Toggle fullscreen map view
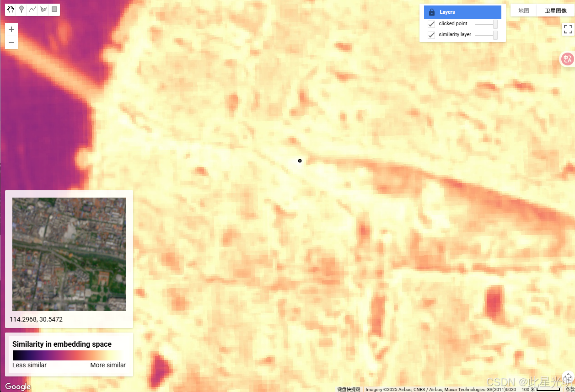575x392 pixels. point(568,29)
